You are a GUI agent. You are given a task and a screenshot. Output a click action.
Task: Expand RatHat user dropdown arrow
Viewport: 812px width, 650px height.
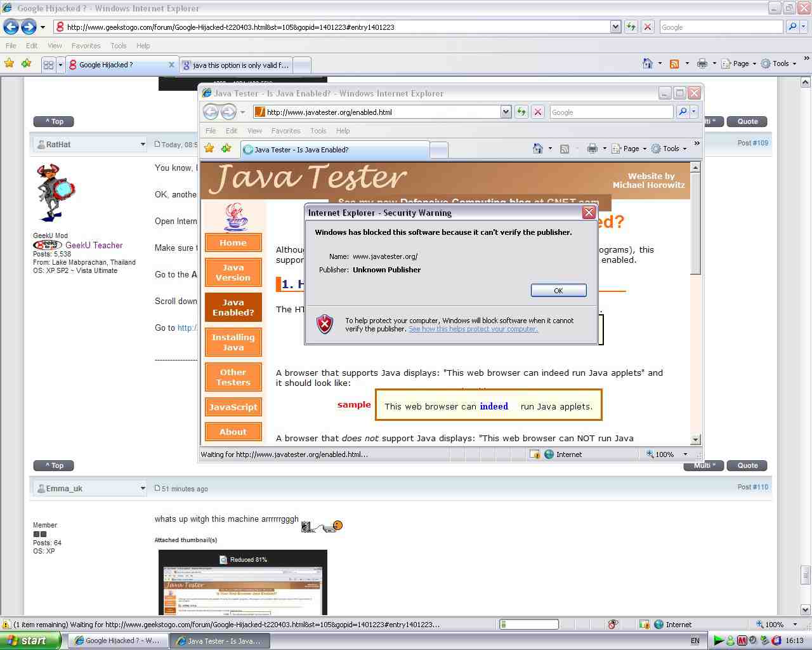tap(143, 145)
